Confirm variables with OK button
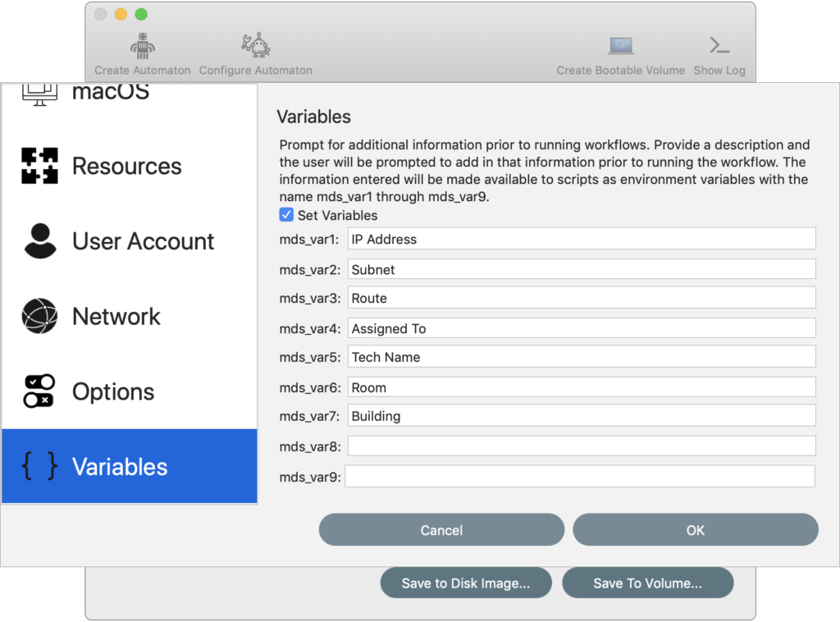Screen dimensions: 840x622 [x=696, y=530]
